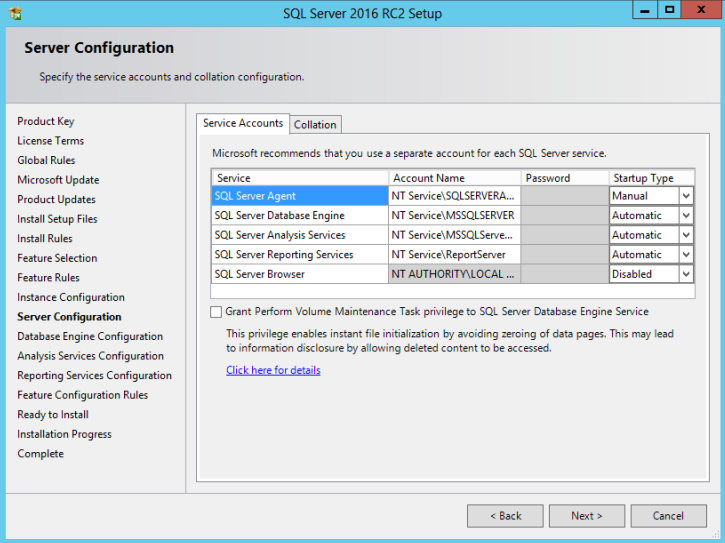This screenshot has height=543, width=725.
Task: Open Startup Type dropdown for SQL Server Database Engine
Action: tap(686, 216)
